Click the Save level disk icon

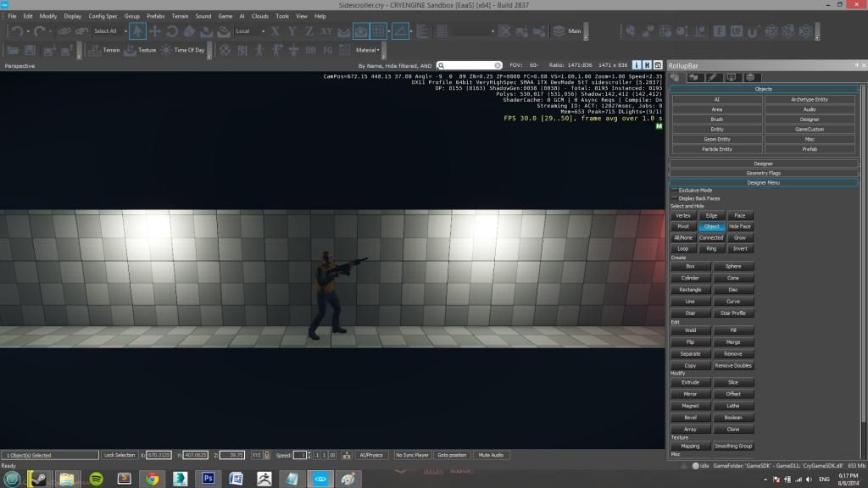[31, 50]
